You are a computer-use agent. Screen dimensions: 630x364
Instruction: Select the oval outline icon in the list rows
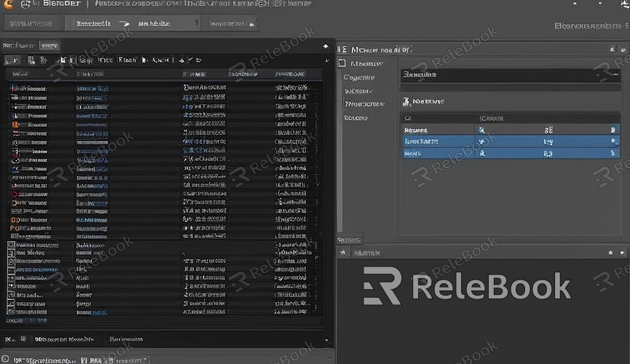15,161
